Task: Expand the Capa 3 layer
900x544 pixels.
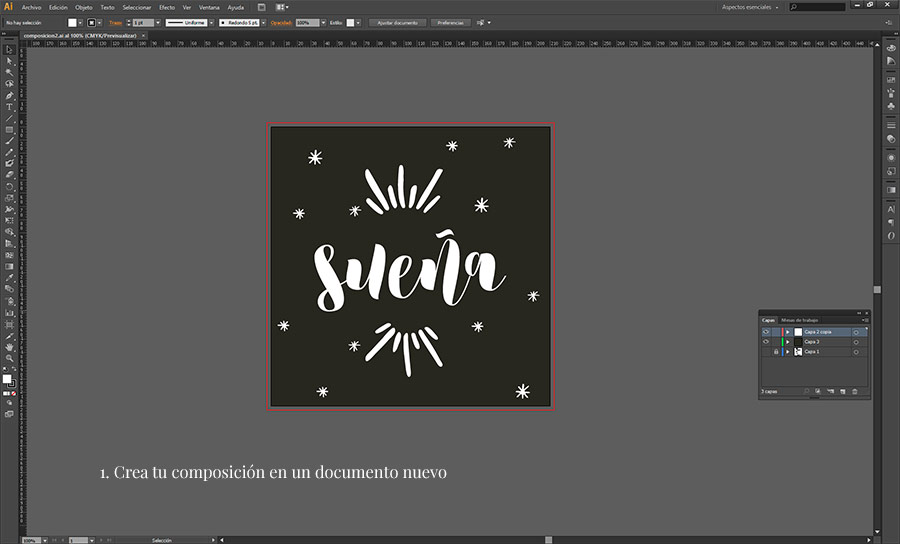Action: [x=788, y=341]
